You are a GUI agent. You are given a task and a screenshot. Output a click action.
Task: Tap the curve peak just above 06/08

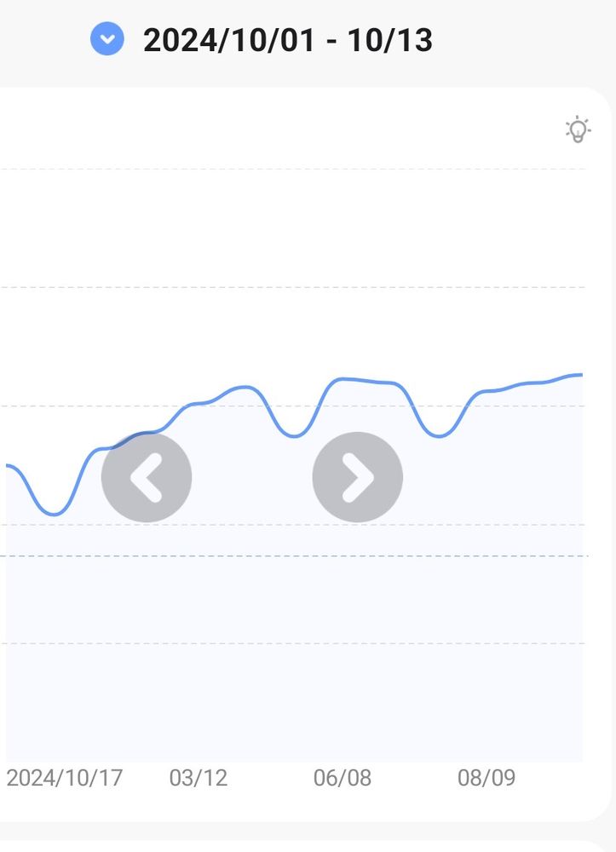[x=341, y=379]
